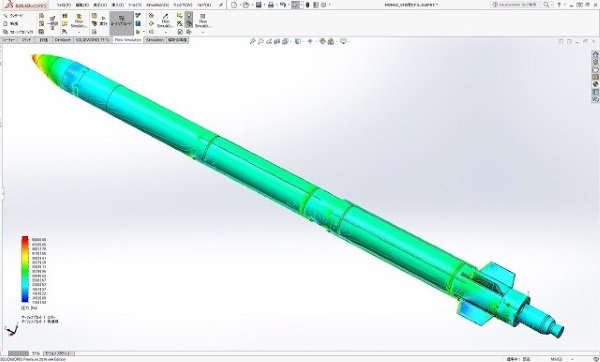Click the Home icon in the right task pane

[x=595, y=55]
